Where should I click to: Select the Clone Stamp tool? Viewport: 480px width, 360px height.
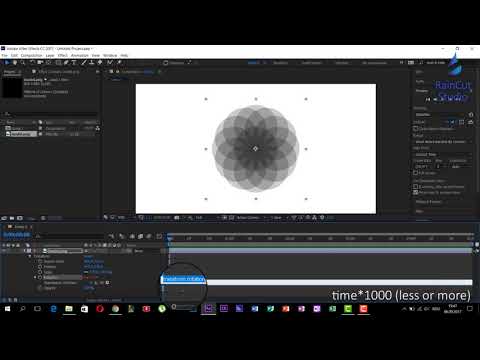click(92, 63)
